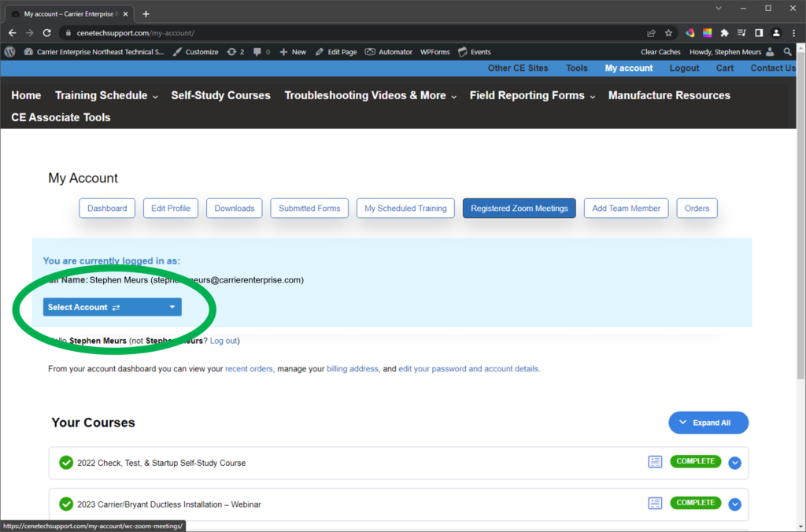This screenshot has height=532, width=806.
Task: Open the Chrome three-dot menu
Action: tap(793, 33)
